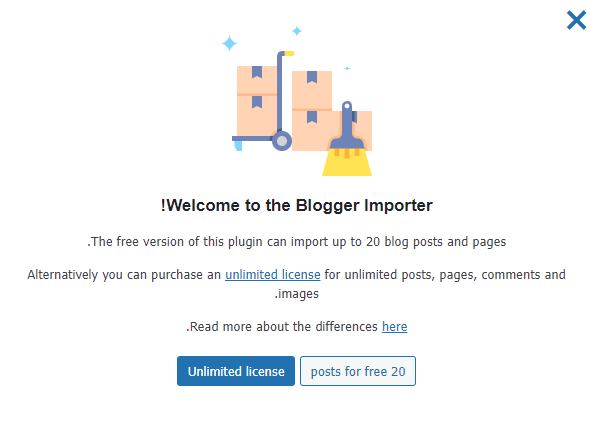Image resolution: width=591 pixels, height=437 pixels.
Task: Click the 'Alternatively you can purchase an' text
Action: tap(124, 274)
